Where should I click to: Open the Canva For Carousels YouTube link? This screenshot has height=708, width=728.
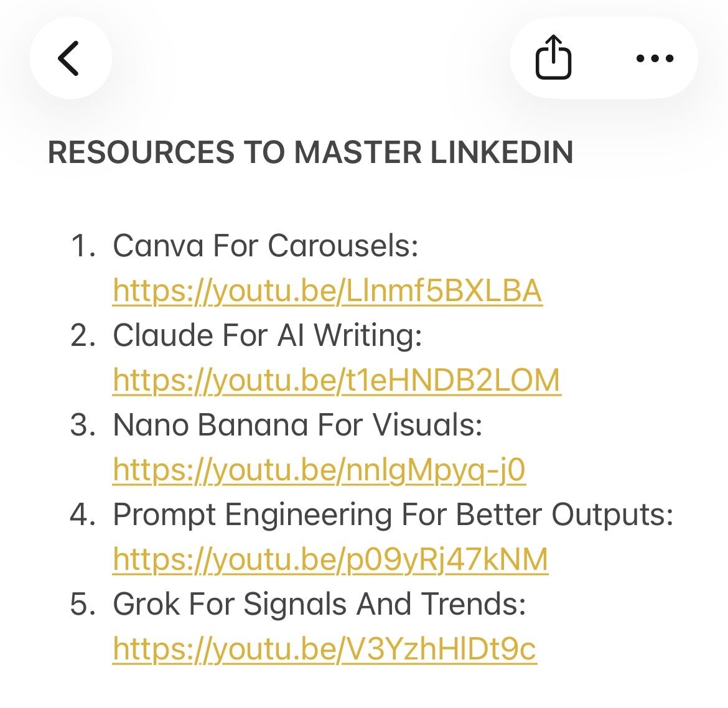point(327,291)
